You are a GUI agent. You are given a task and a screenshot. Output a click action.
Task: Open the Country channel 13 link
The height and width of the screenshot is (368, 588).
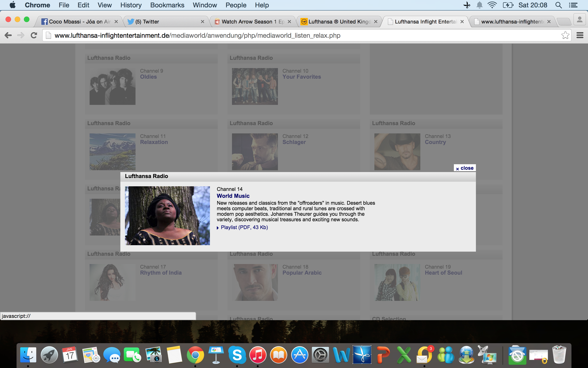point(435,142)
